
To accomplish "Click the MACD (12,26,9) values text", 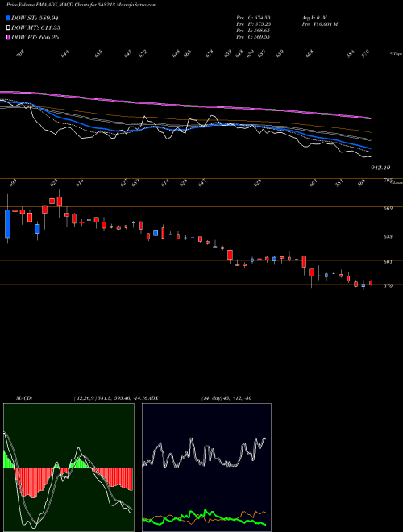I will coord(111,397).
